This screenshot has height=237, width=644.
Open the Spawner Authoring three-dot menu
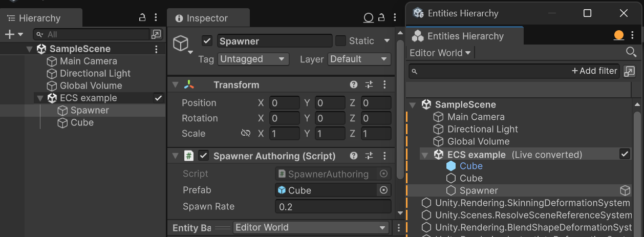(x=384, y=156)
